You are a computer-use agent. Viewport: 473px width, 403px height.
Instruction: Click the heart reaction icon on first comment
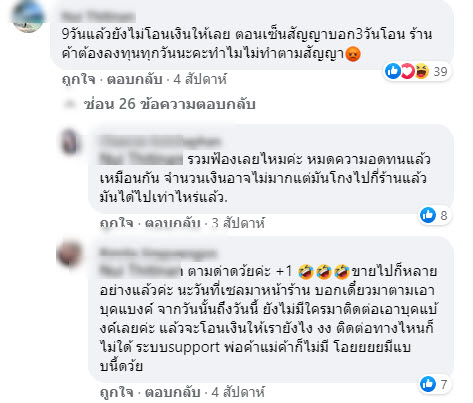click(407, 71)
